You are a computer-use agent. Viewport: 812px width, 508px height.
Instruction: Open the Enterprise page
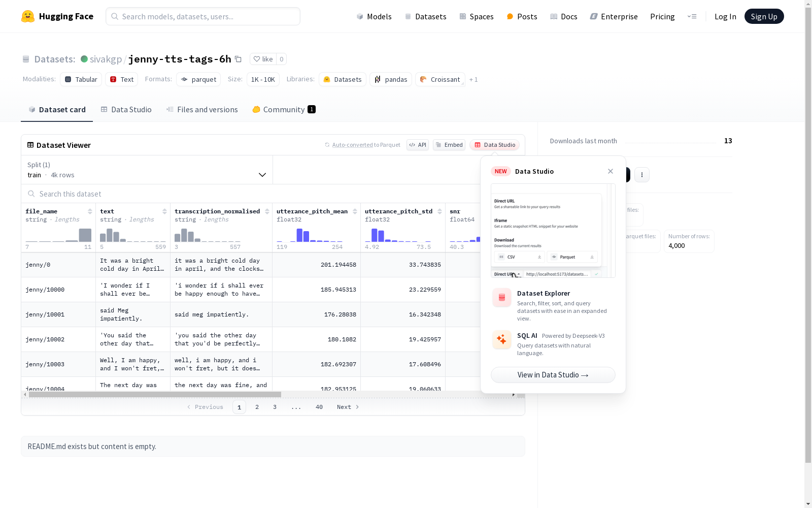point(614,16)
